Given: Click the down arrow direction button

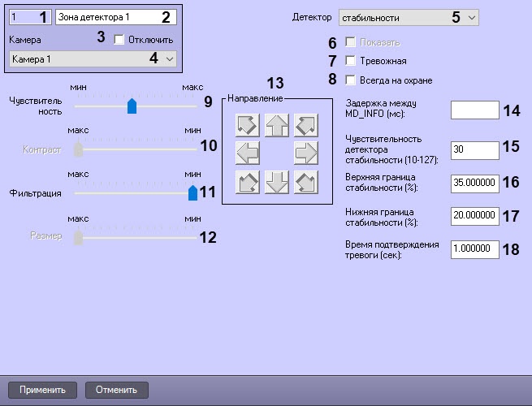Looking at the screenshot, I should click(277, 182).
